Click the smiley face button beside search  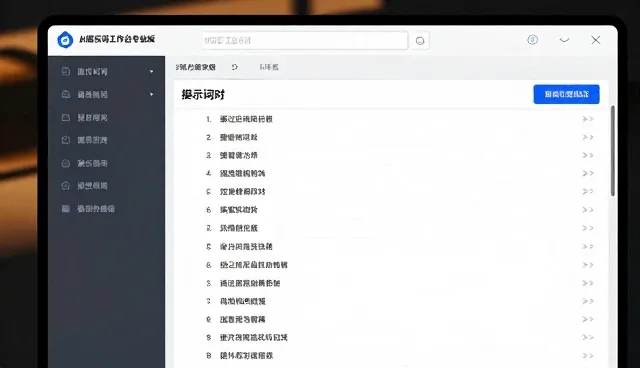[420, 41]
